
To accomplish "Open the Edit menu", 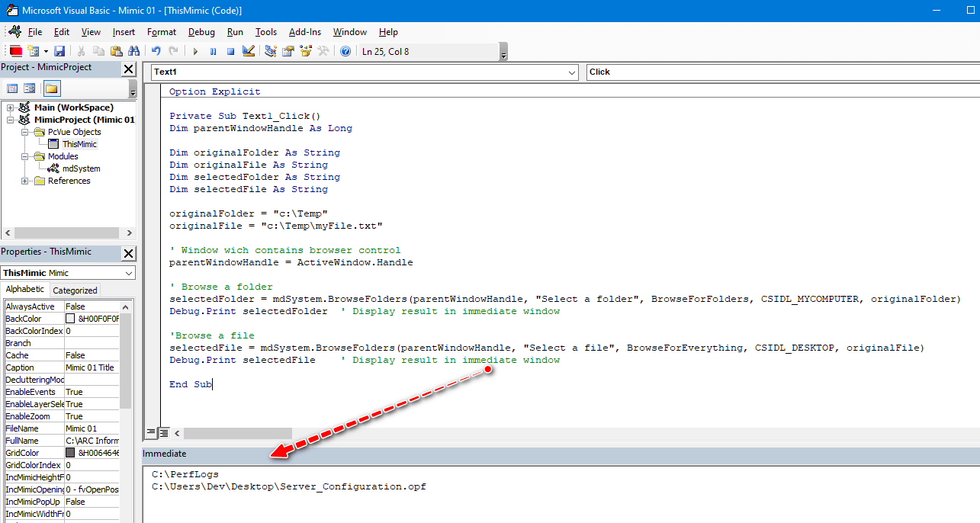I will tap(62, 32).
